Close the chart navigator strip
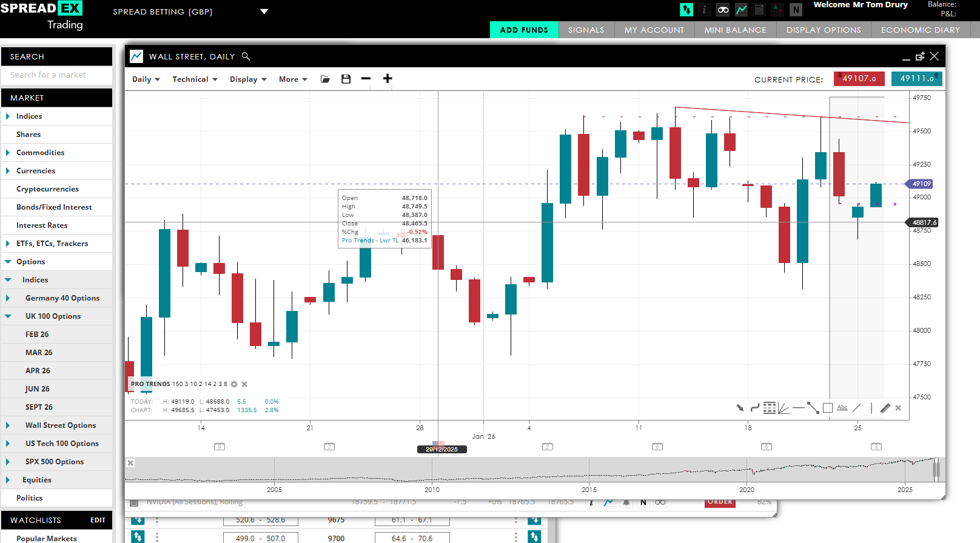Image resolution: width=980 pixels, height=543 pixels. tap(130, 463)
